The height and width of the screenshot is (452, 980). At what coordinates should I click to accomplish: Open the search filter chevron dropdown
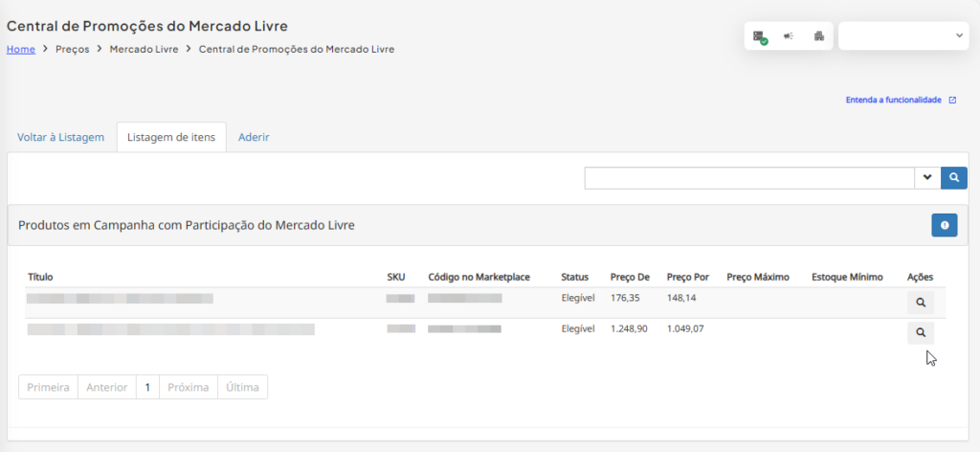point(927,177)
